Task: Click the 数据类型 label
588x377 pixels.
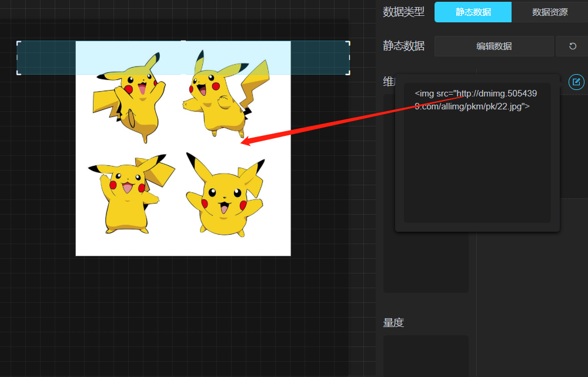Action: tap(403, 12)
